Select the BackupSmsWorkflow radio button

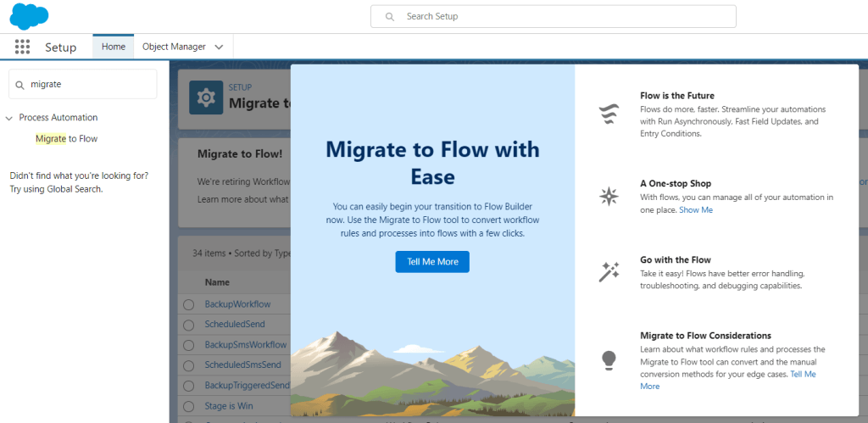click(189, 346)
